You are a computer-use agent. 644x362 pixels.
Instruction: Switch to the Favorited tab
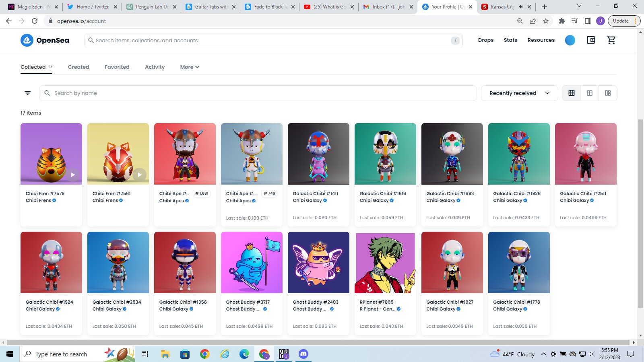117,67
